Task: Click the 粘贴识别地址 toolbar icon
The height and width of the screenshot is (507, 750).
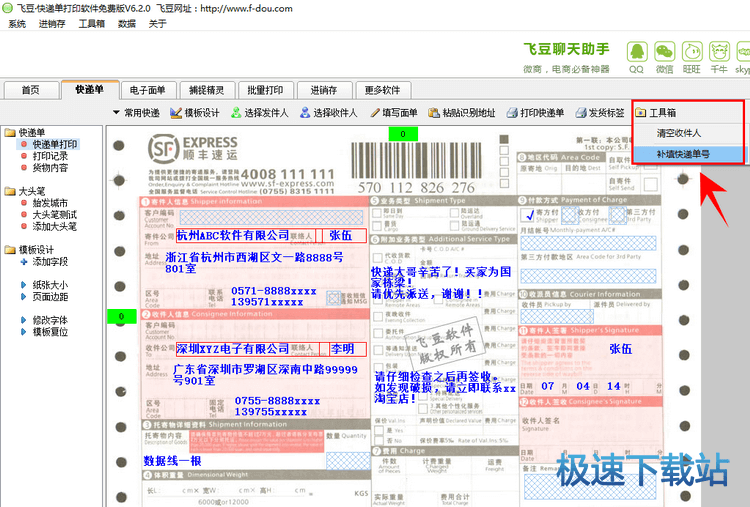Action: tap(434, 113)
